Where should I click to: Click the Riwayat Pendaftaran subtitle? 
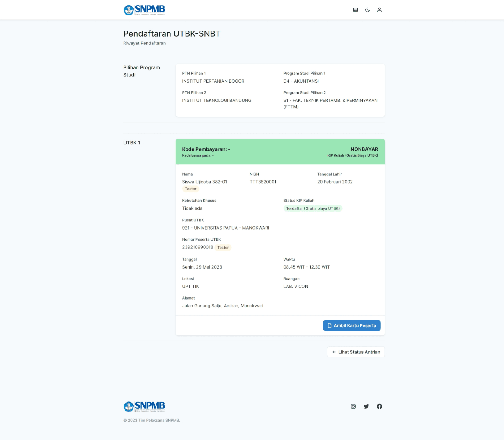coord(144,43)
